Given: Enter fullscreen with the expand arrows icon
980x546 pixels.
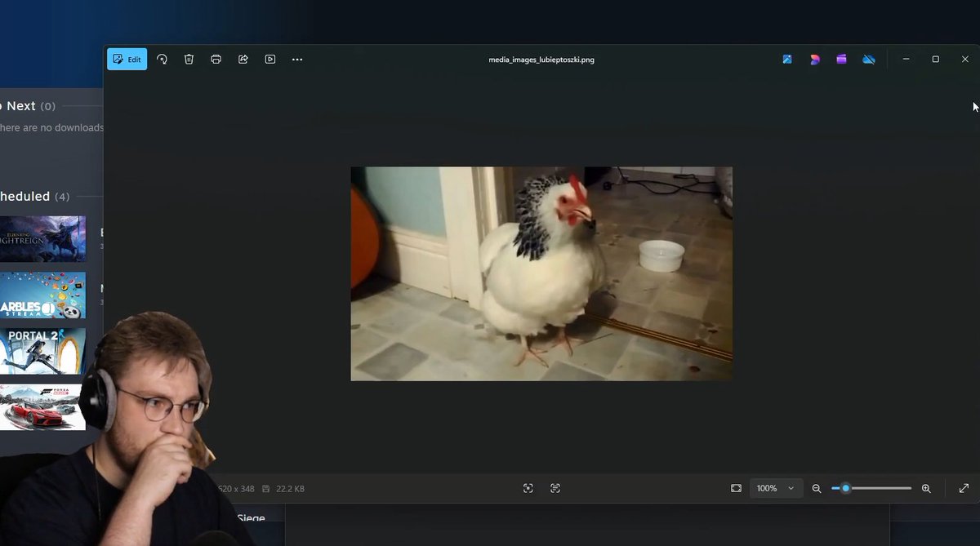Looking at the screenshot, I should [x=964, y=488].
